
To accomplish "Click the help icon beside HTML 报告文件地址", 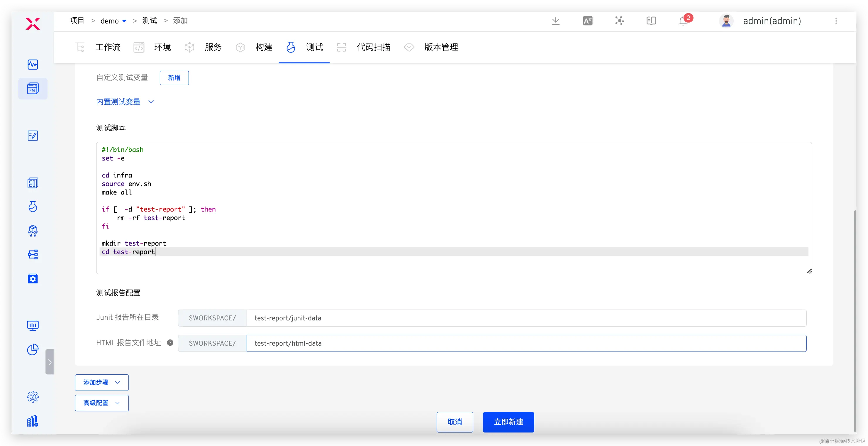I will point(170,343).
